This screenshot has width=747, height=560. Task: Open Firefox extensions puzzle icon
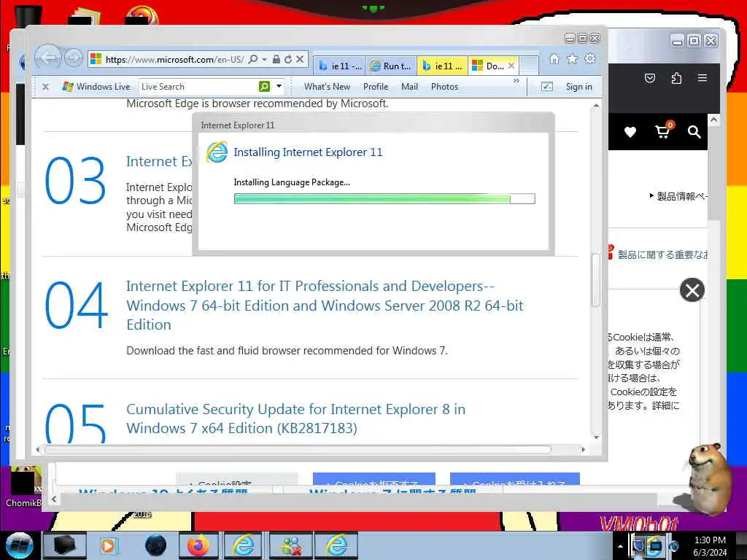(676, 78)
